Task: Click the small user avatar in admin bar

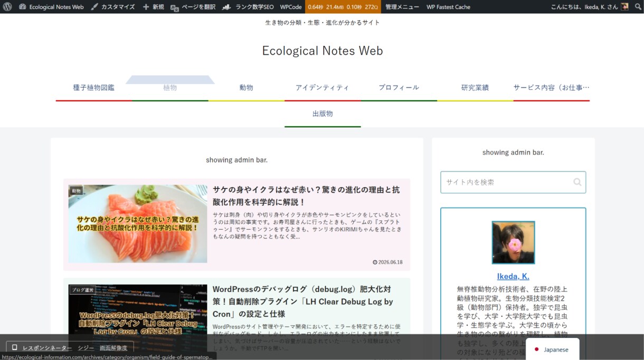Action: (x=624, y=7)
